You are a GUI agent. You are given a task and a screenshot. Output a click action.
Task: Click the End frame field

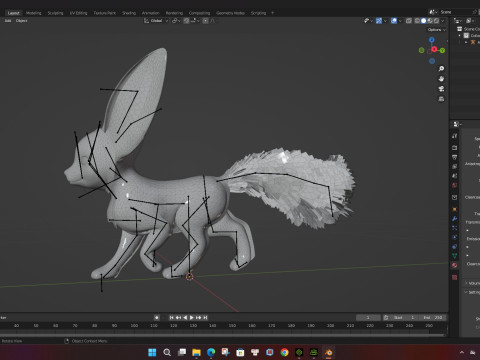433,318
